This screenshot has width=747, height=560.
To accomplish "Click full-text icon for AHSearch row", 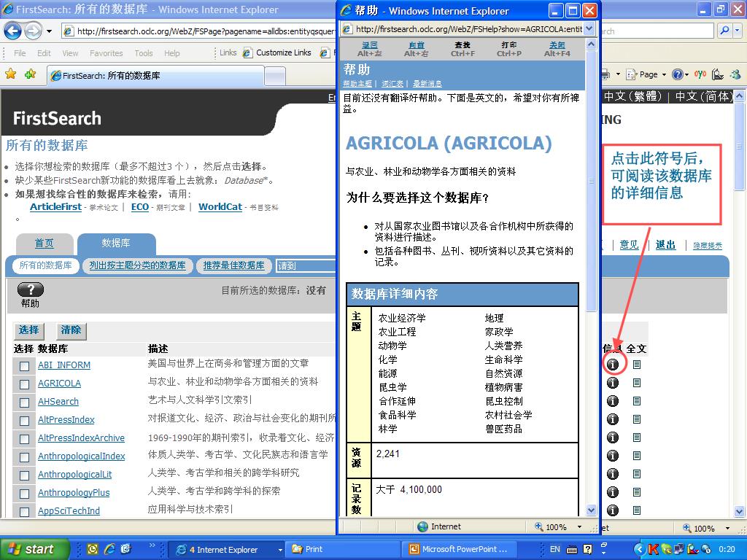I will click(636, 401).
